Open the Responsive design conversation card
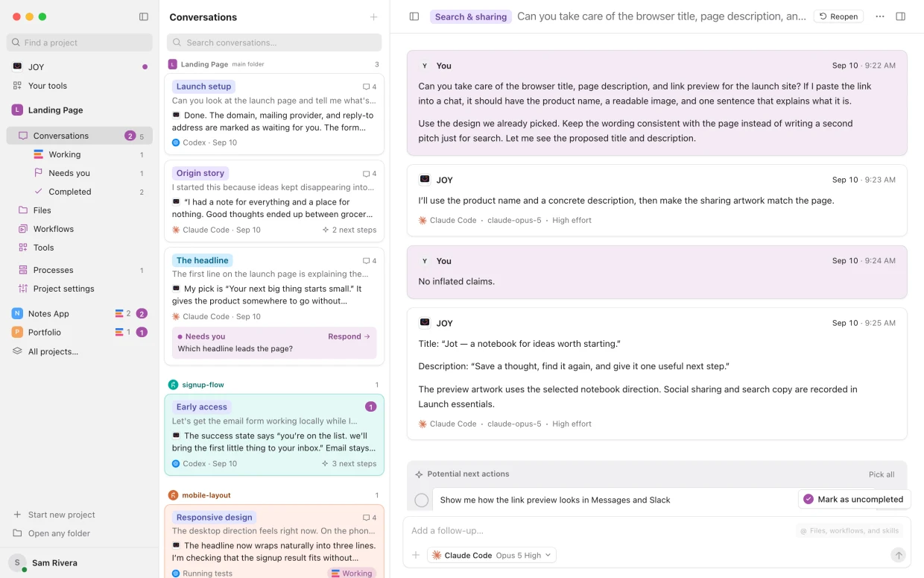Screen dimensions: 924x578 coord(274,541)
